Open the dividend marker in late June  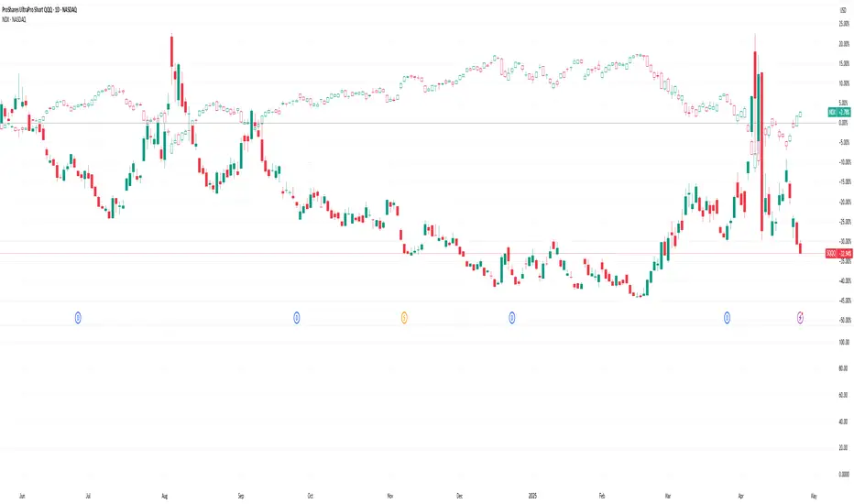pyautogui.click(x=78, y=318)
